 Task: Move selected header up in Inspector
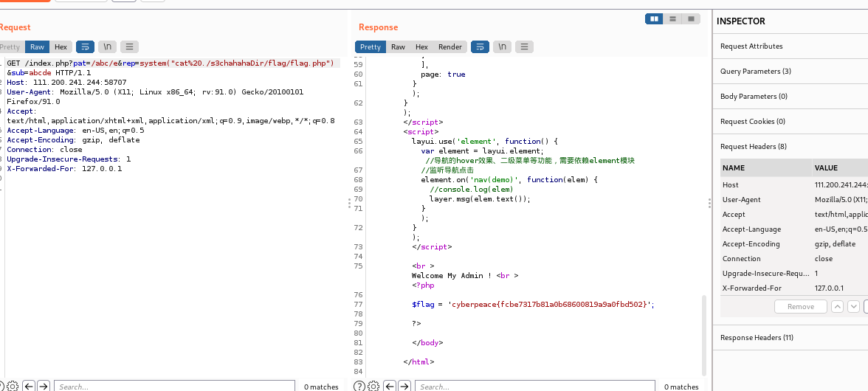838,306
